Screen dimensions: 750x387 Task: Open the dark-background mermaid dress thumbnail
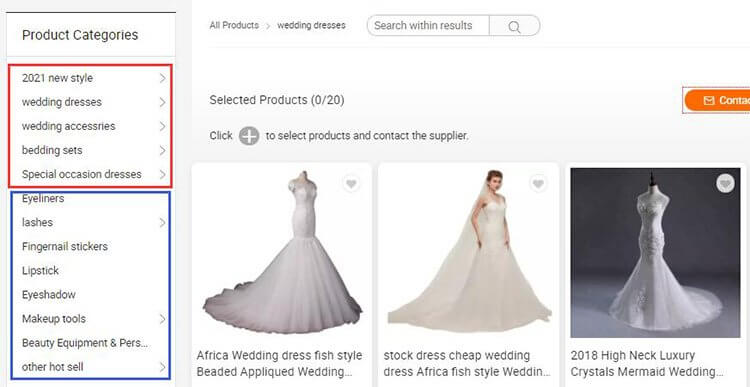point(655,253)
